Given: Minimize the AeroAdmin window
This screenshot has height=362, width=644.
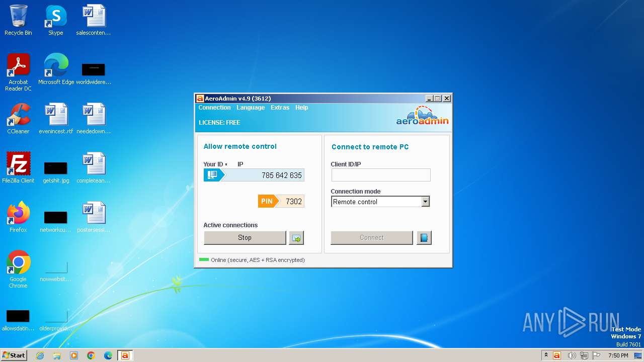Looking at the screenshot, I should pyautogui.click(x=429, y=99).
